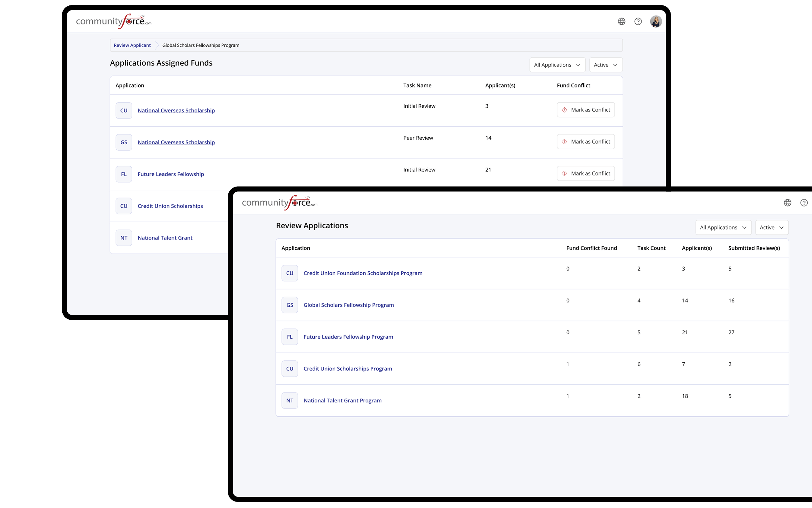Mark Initial Review National Overseas Scholarship as conflict
Viewport: 812px width, 508px height.
586,110
